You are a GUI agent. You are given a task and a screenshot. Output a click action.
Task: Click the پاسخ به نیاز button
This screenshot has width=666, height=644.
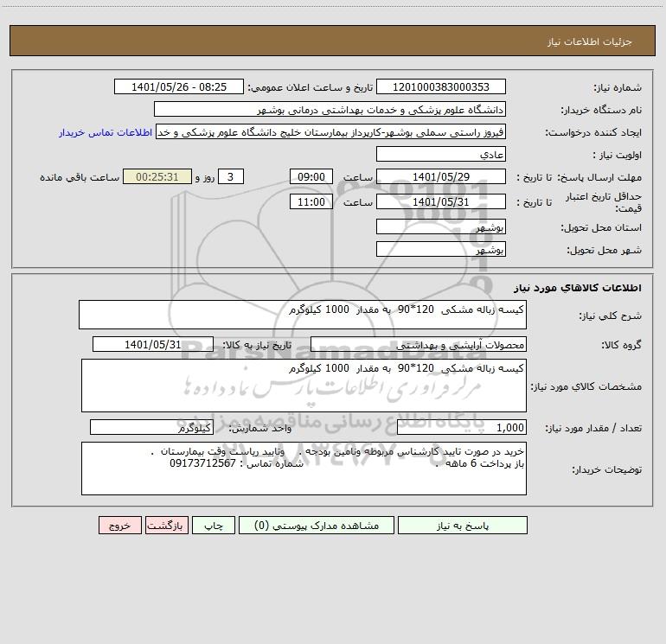[x=462, y=525]
